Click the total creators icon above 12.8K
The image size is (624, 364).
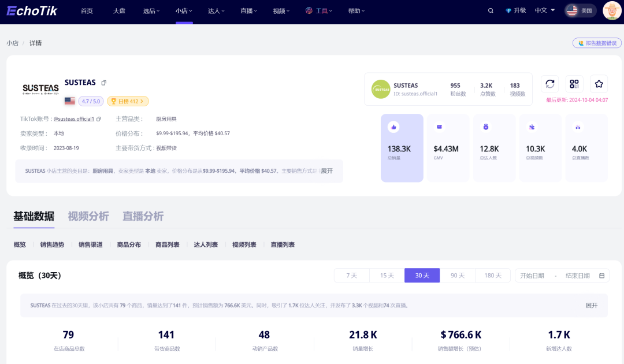485,127
